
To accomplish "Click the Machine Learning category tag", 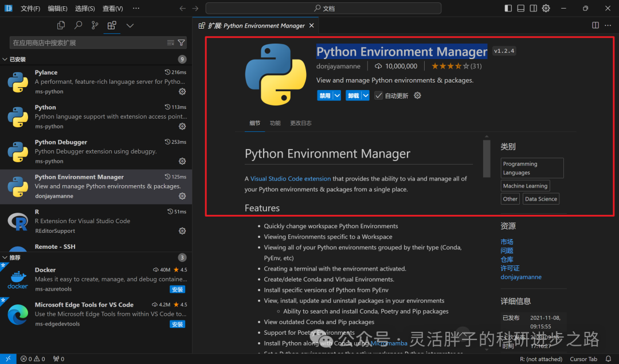I will click(525, 186).
